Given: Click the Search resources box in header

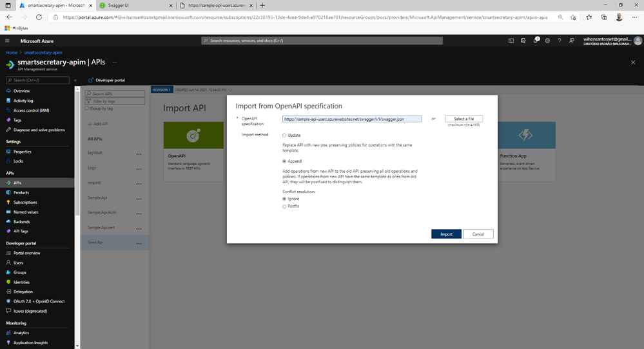Looking at the screenshot, I should coord(322,41).
